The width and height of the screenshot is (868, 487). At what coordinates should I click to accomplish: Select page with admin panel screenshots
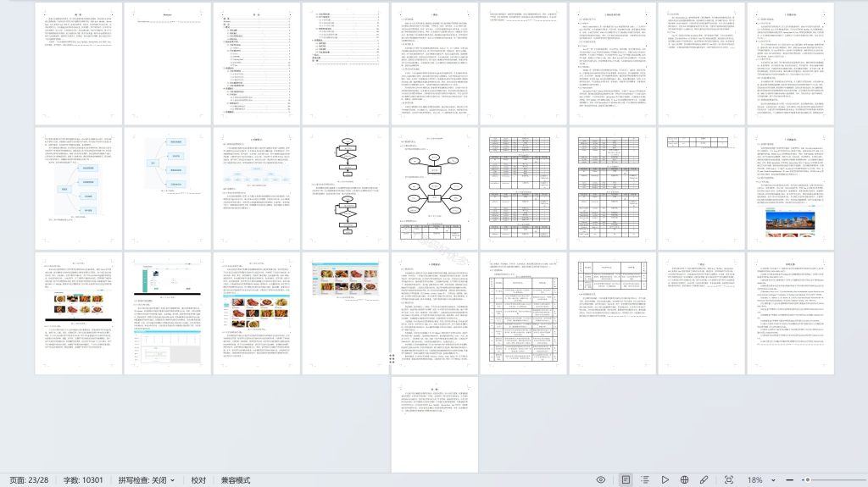(167, 313)
